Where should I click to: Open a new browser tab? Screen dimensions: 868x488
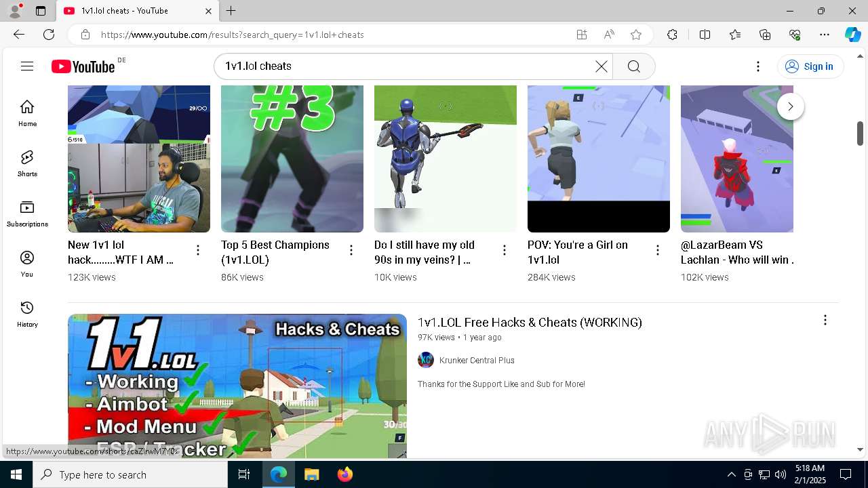[231, 11]
